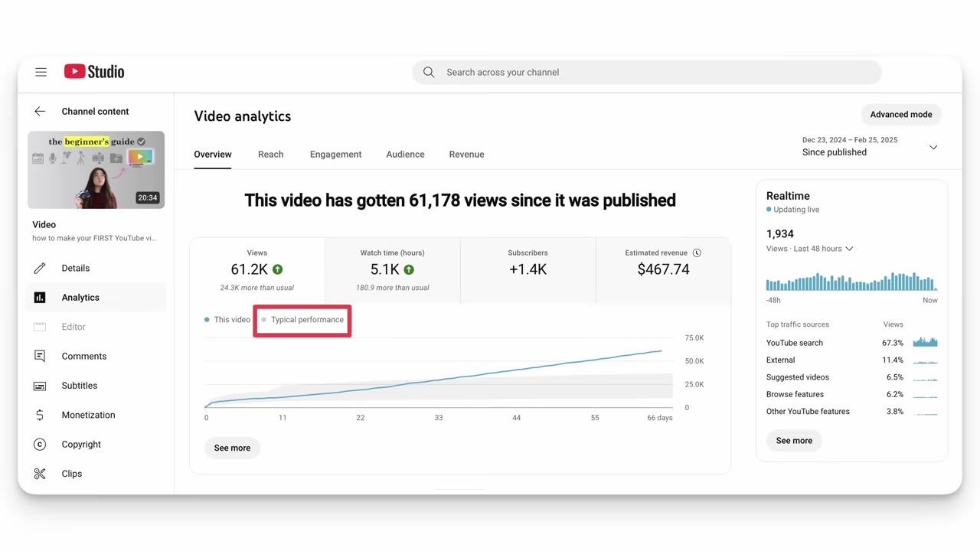The width and height of the screenshot is (980, 551).
Task: Click the Realtime 48-hour views bar chart
Action: click(851, 281)
